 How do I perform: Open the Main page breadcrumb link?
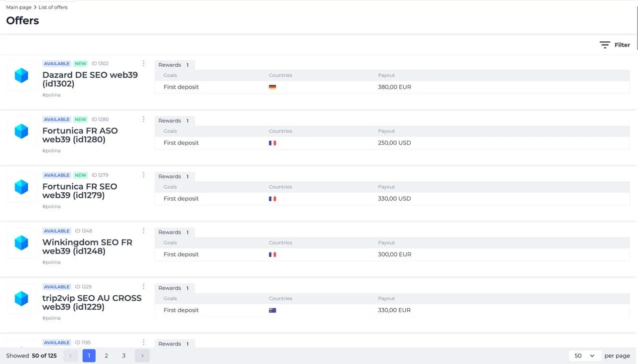18,7
